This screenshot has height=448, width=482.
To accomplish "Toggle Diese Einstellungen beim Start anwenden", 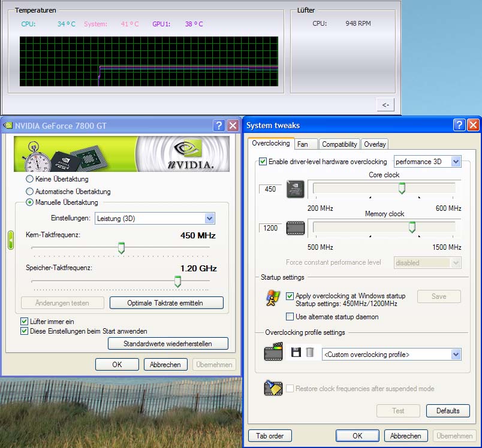I will [x=25, y=331].
